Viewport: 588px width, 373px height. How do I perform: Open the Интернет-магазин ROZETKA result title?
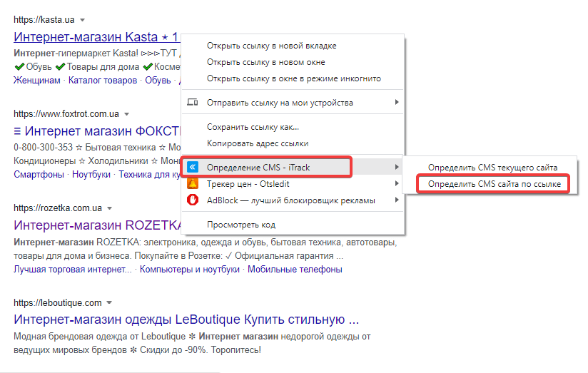point(98,225)
